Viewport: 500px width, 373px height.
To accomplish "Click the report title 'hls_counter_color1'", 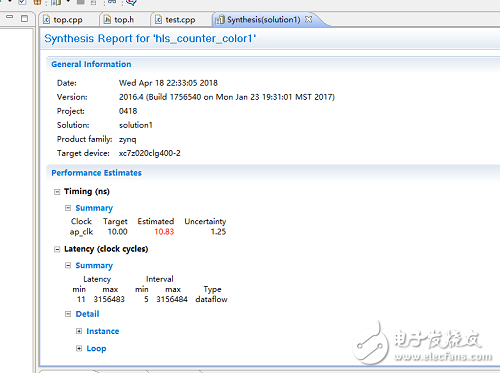I will tap(150, 39).
